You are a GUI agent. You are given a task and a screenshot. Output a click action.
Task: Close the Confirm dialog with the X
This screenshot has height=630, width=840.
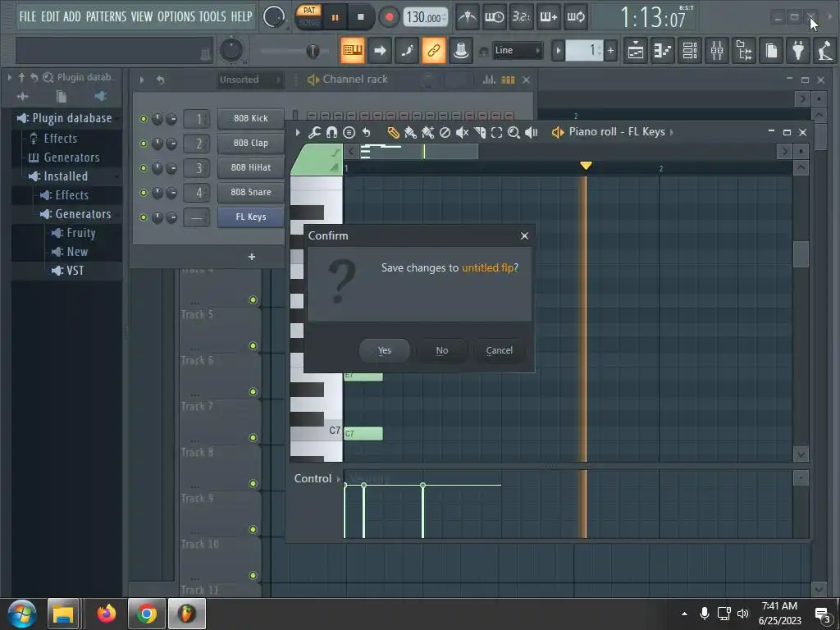point(524,235)
